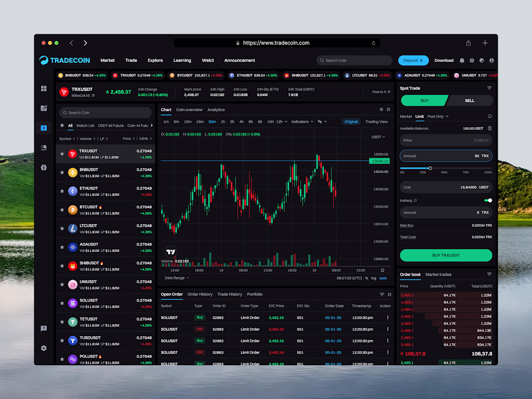Image resolution: width=532 pixels, height=399 pixels.
Task: Open the Download link
Action: point(444,60)
